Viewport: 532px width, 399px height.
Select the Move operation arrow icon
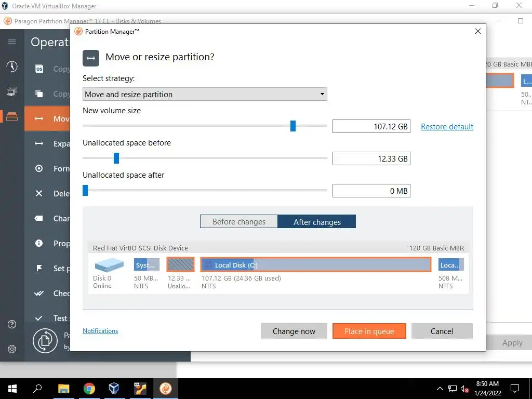point(39,118)
